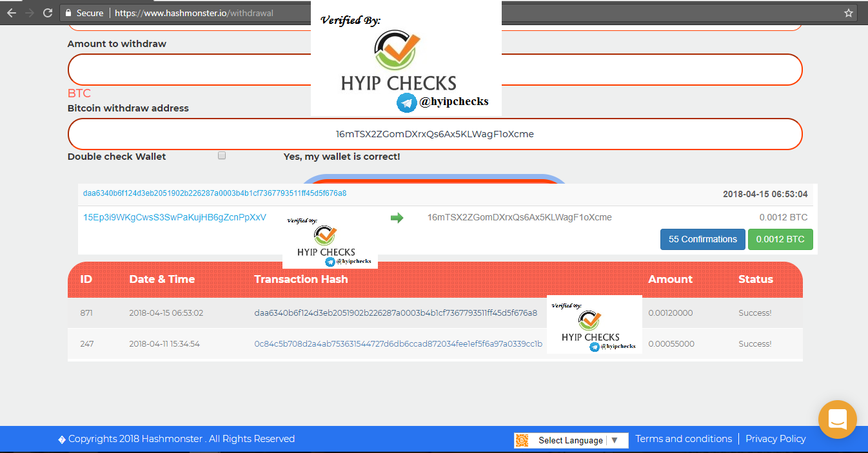This screenshot has width=868, height=453.
Task: Select the Success! status for ID 871
Action: click(x=755, y=313)
